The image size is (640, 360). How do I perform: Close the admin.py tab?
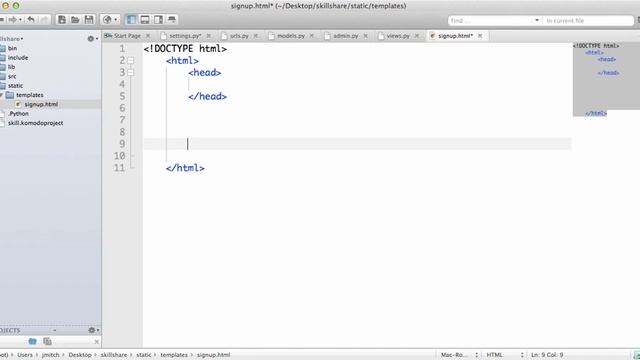366,36
